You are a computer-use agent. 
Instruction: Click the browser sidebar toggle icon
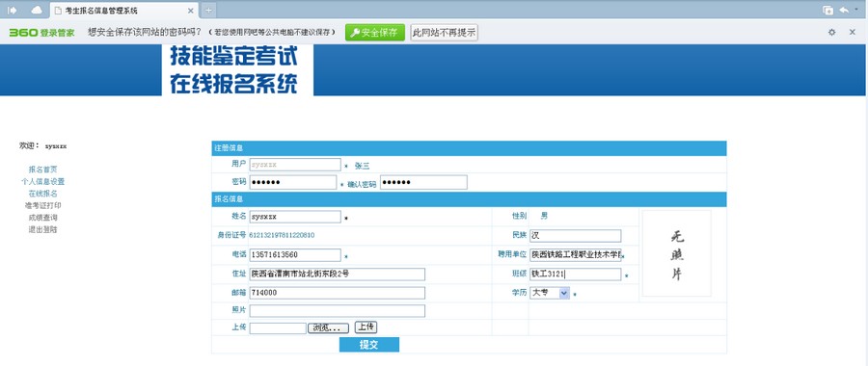(13, 10)
